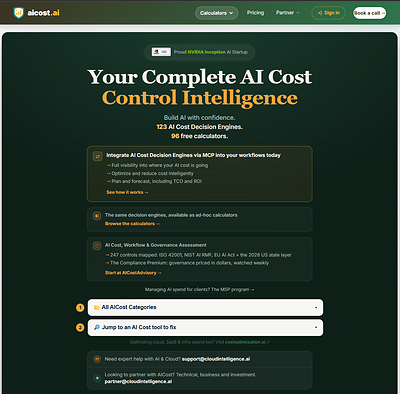
Task: Go to the Pricing page
Action: (x=255, y=13)
